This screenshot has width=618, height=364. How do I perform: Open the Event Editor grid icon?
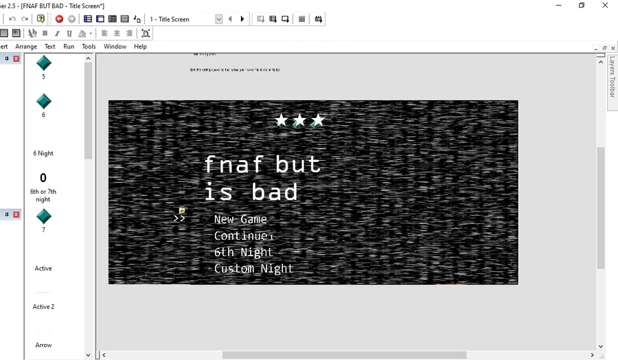point(113,19)
